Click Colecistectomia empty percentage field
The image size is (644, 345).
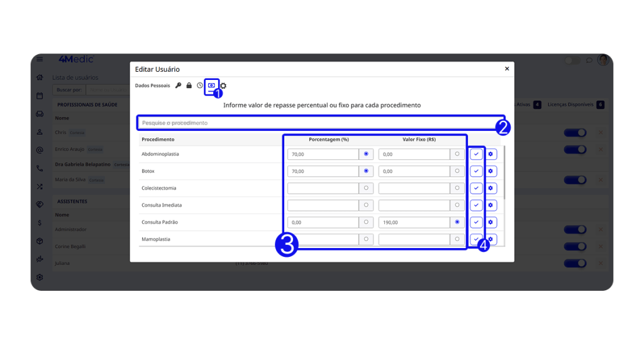(x=323, y=188)
